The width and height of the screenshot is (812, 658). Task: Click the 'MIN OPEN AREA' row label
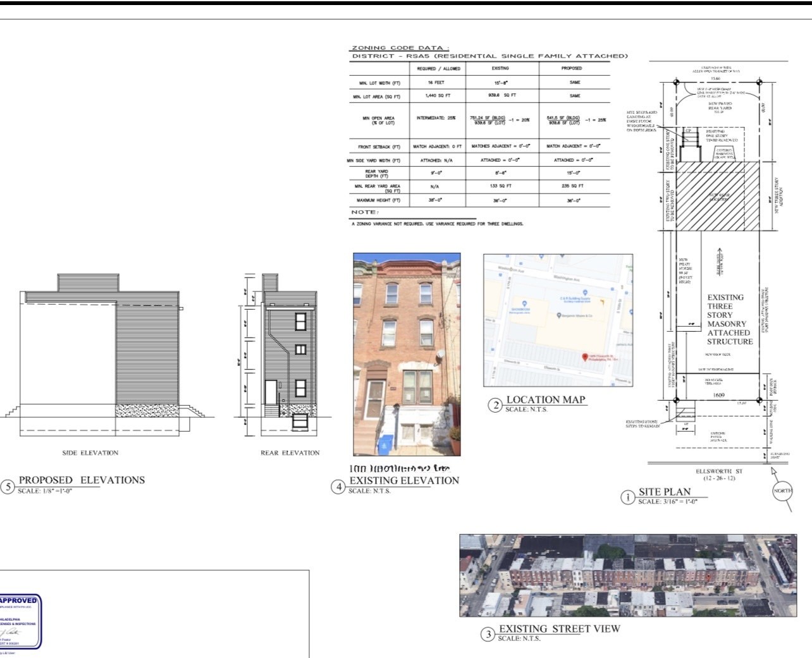(378, 120)
